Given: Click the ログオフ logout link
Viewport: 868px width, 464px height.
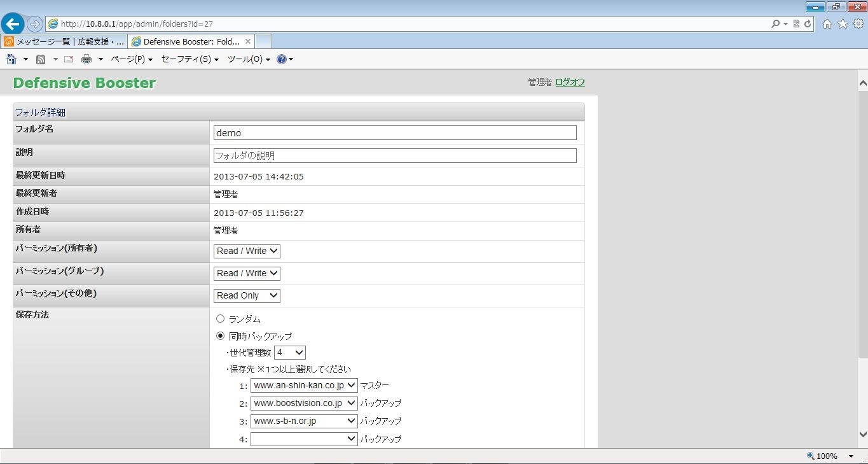Looking at the screenshot, I should [x=570, y=82].
